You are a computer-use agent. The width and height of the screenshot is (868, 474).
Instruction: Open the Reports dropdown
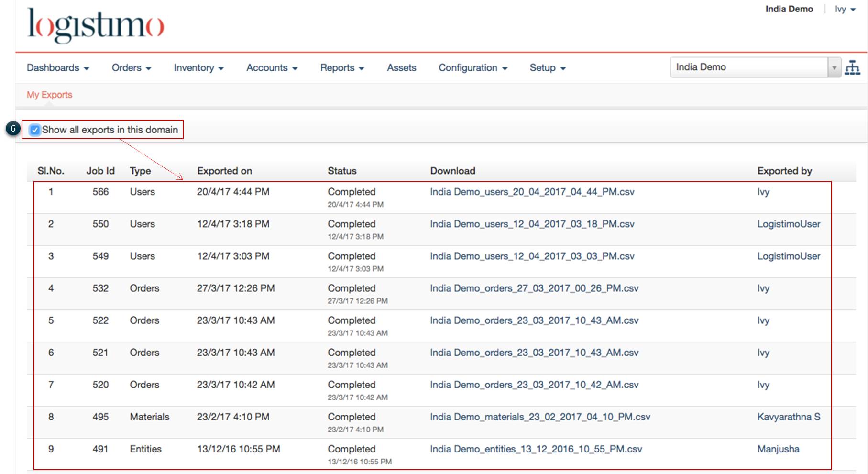pyautogui.click(x=342, y=68)
